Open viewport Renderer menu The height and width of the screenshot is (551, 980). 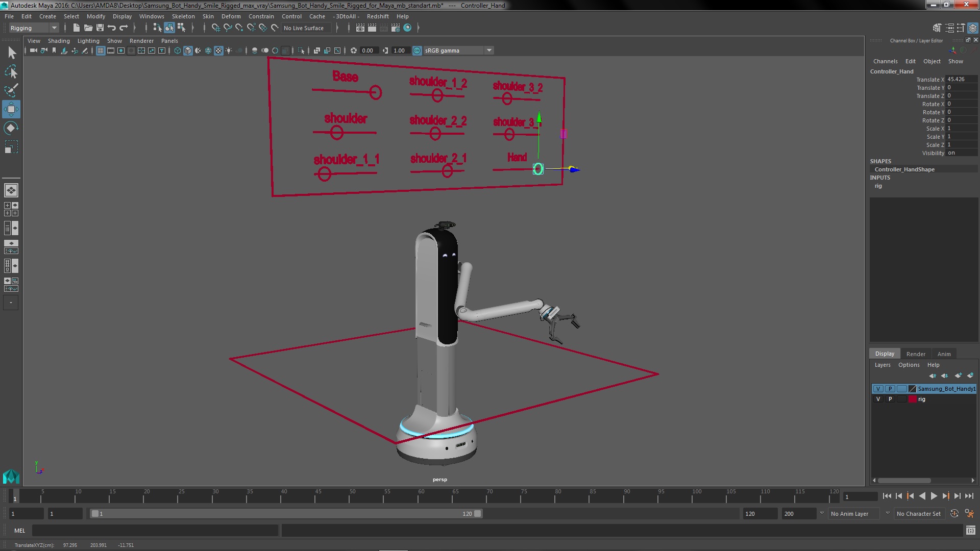[x=141, y=41]
